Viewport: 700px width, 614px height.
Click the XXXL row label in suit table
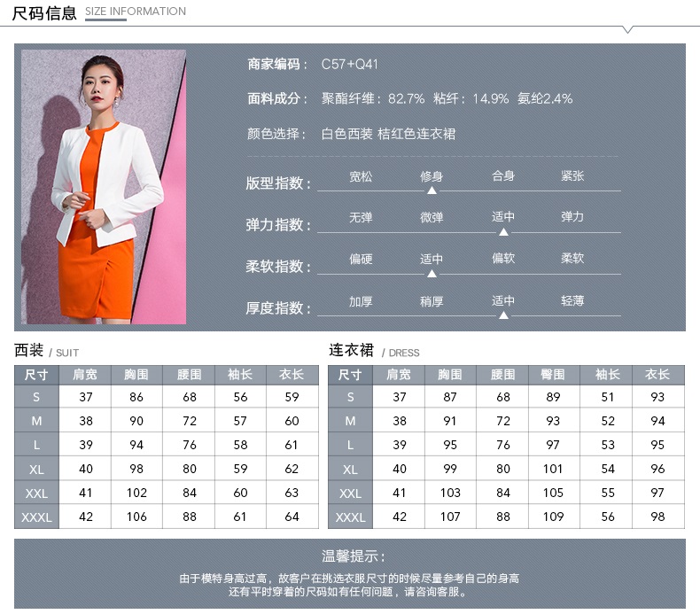(36, 517)
